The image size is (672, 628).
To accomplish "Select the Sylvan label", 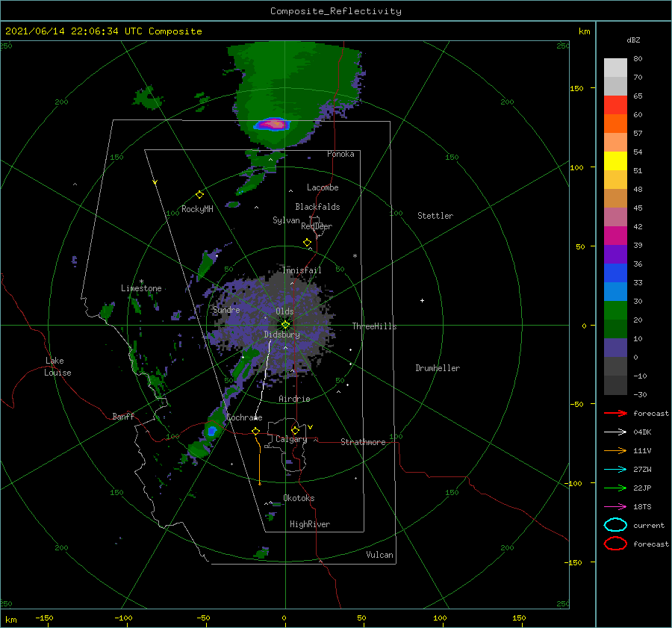I will (x=286, y=220).
